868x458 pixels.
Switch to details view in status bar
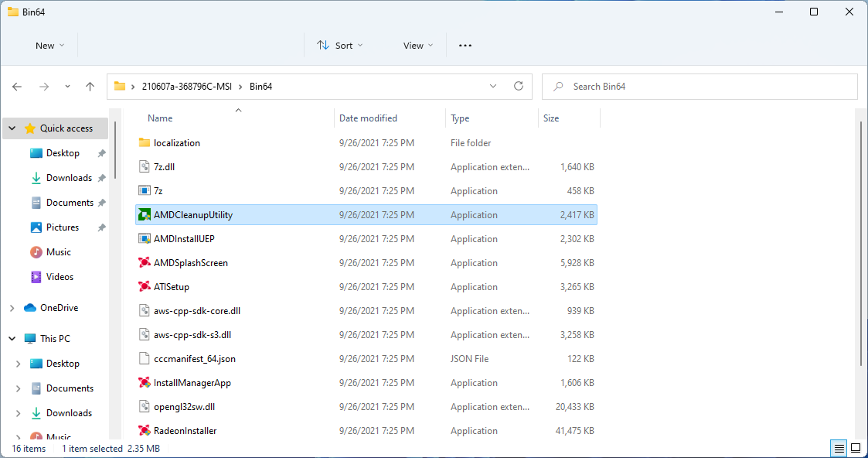point(839,448)
